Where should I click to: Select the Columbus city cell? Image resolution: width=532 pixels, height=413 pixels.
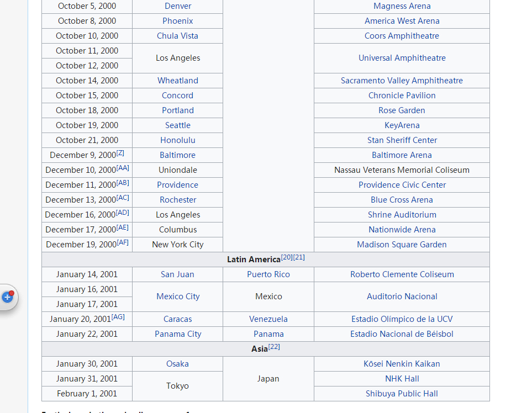178,230
